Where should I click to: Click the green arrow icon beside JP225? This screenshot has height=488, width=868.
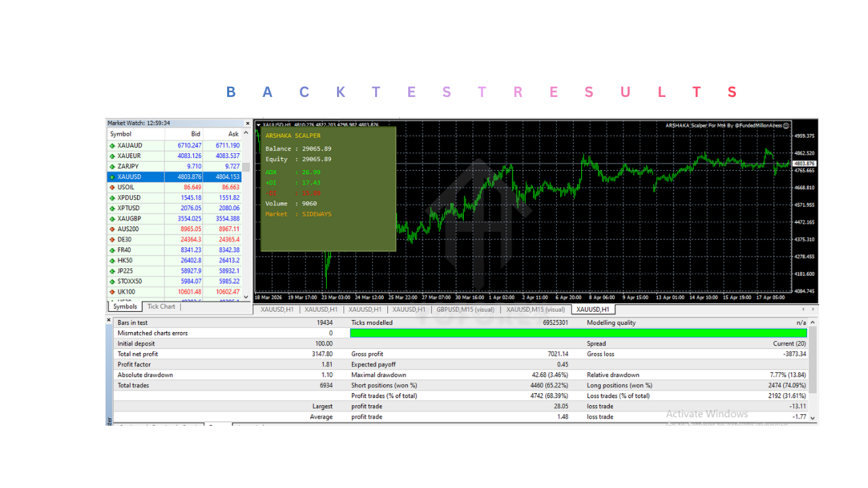coord(113,270)
